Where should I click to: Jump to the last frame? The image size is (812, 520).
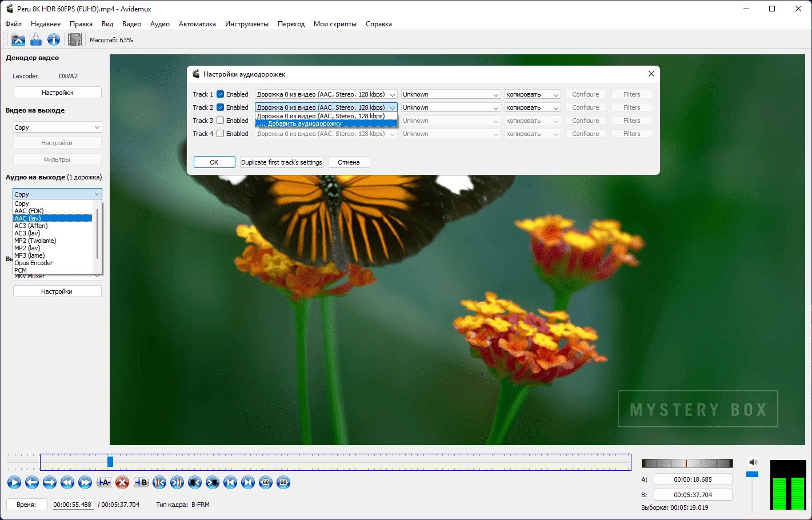coord(248,483)
